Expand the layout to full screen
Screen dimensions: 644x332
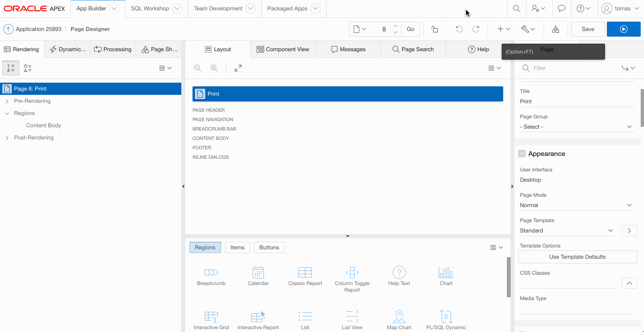(x=238, y=68)
